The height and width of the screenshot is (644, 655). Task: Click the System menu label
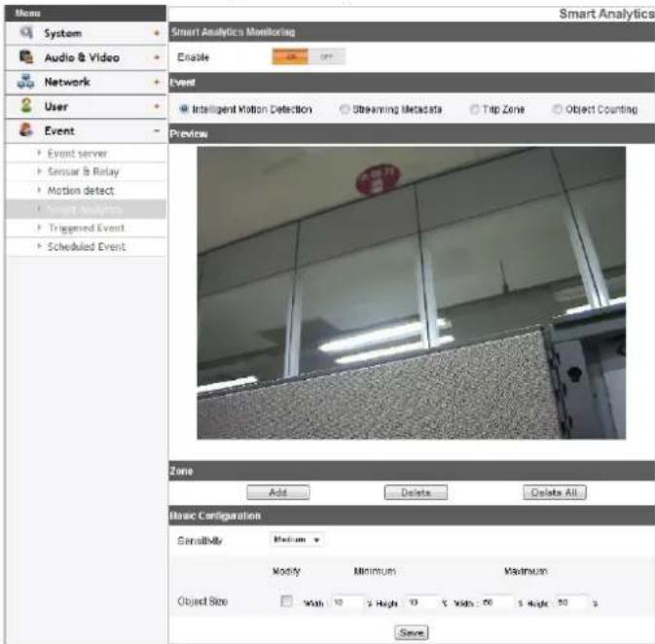[x=63, y=33]
